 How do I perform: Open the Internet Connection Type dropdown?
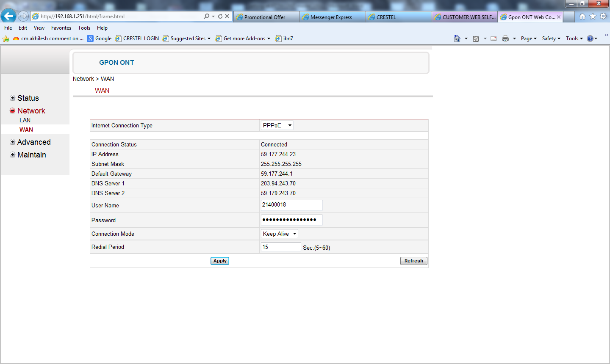click(x=277, y=125)
